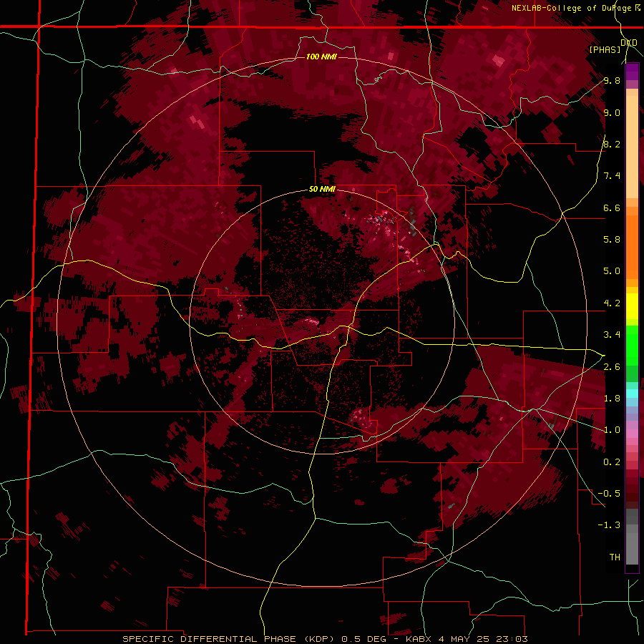Click the 9.0 value on color scale

(x=612, y=112)
